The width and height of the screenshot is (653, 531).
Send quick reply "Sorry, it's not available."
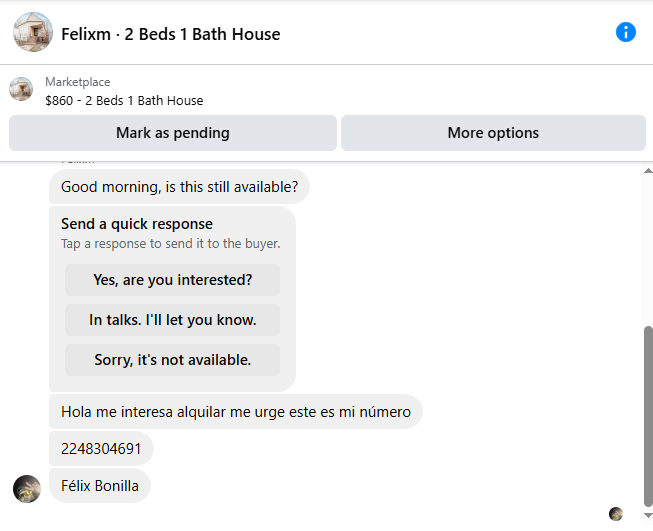pos(172,360)
